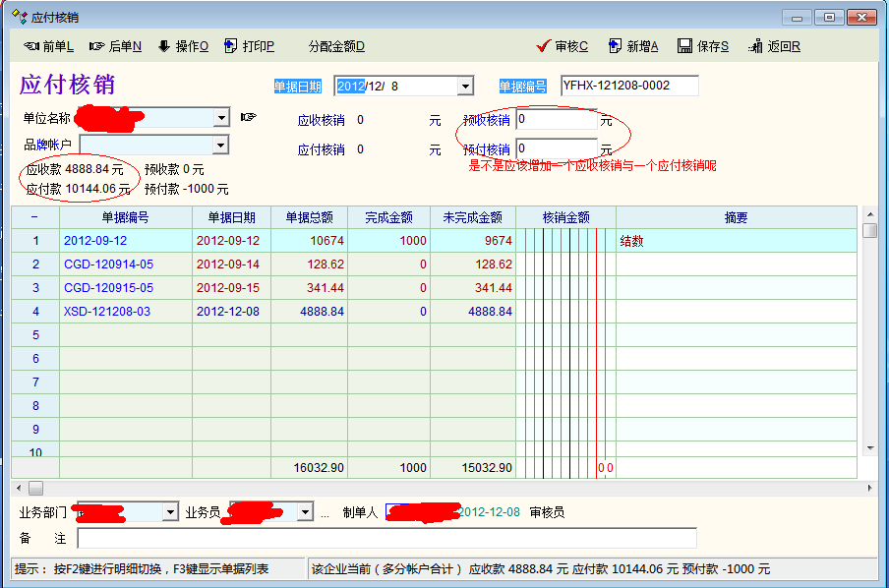Go to next document with 后单N
This screenshot has height=588, width=889.
[115, 46]
